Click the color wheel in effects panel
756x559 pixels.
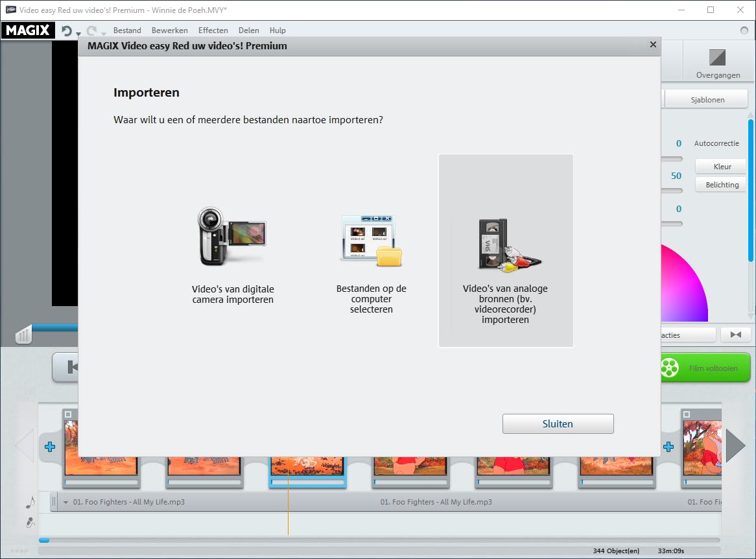tap(684, 285)
